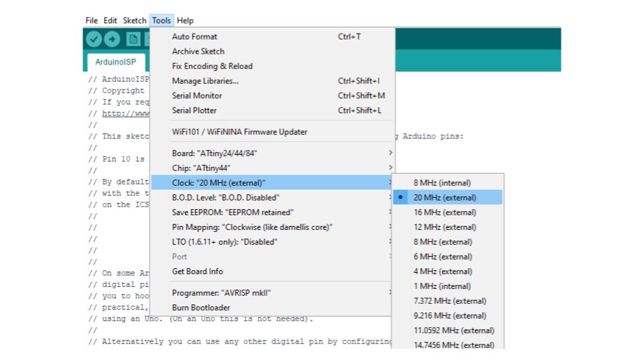Click the Verify checkmark toolbar icon
This screenshot has width=644, height=362.
[95, 39]
